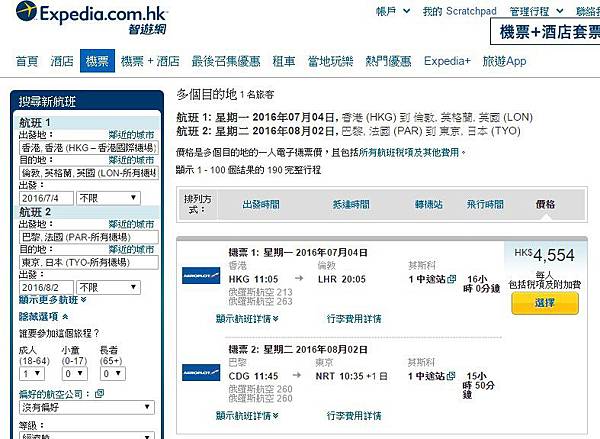
Task: Open the 當地玩樂 tab
Action: 331,61
